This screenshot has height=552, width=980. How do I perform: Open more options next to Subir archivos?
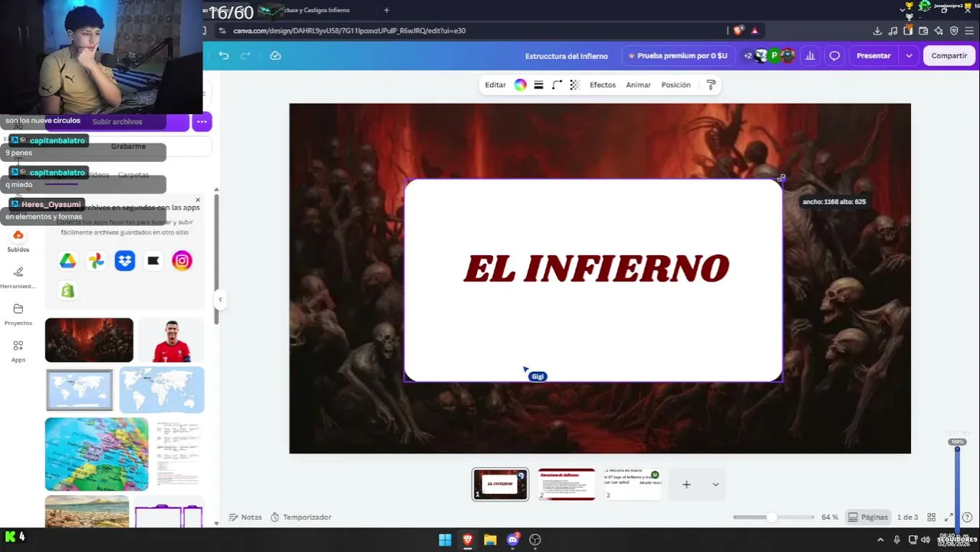[x=202, y=122]
